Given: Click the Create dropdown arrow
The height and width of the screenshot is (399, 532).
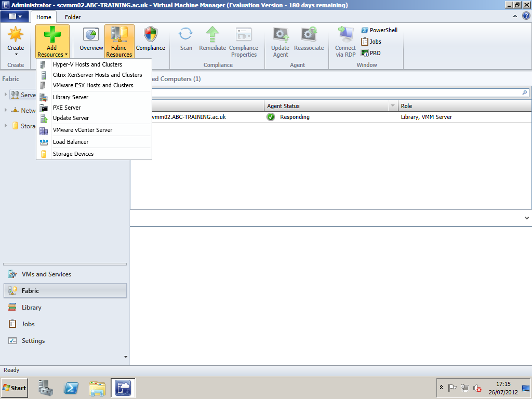Looking at the screenshot, I should [x=16, y=55].
